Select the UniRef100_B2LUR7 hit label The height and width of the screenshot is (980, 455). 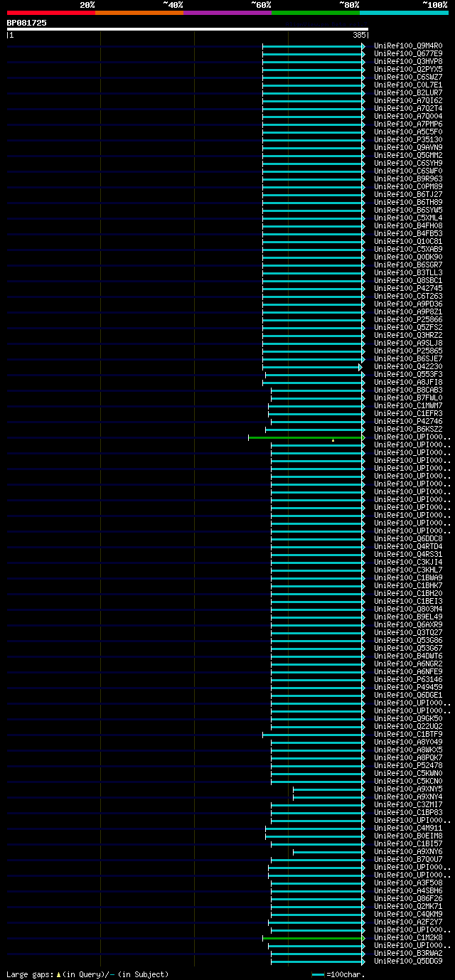(x=408, y=92)
